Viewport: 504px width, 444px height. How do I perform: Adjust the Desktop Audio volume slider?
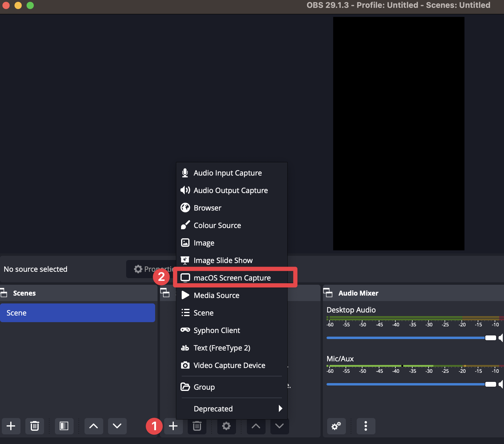pyautogui.click(x=411, y=338)
